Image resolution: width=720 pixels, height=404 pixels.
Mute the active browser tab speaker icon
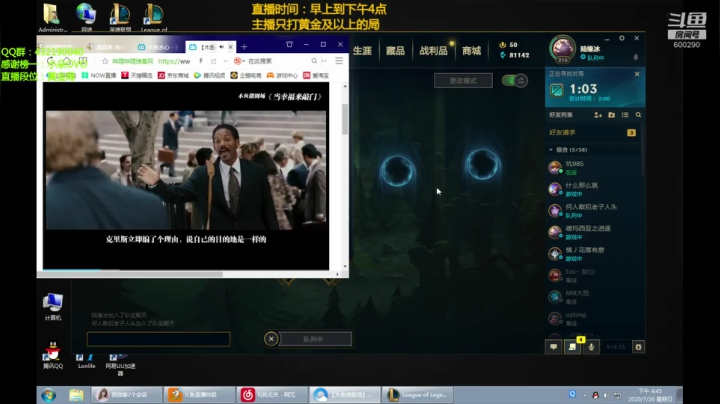[222, 47]
